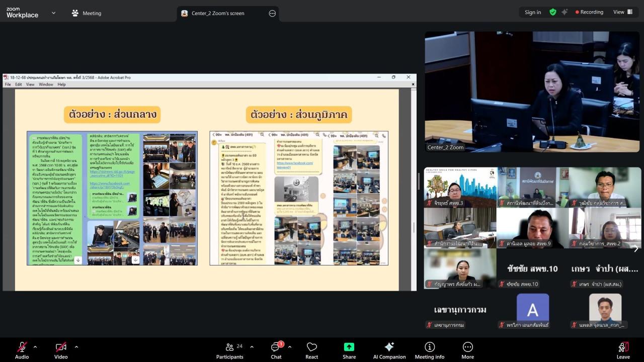
Task: Click the phone icon in third regional chat header
Action: click(384, 135)
